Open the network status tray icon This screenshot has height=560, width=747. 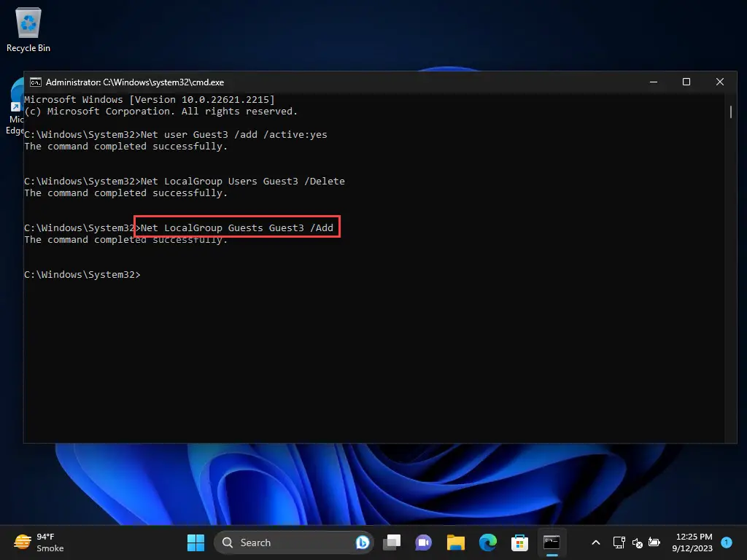[619, 542]
